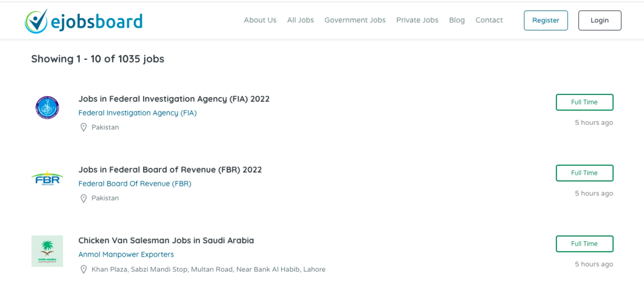This screenshot has width=644, height=290.
Task: Open Chicken Van Salesman Jobs in Saudi Arabia
Action: (x=166, y=241)
